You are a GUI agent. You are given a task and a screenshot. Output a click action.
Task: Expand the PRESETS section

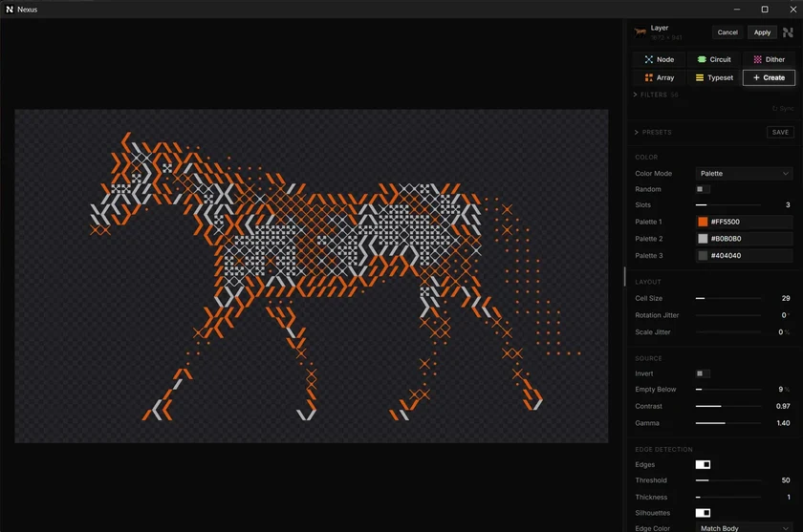(653, 132)
